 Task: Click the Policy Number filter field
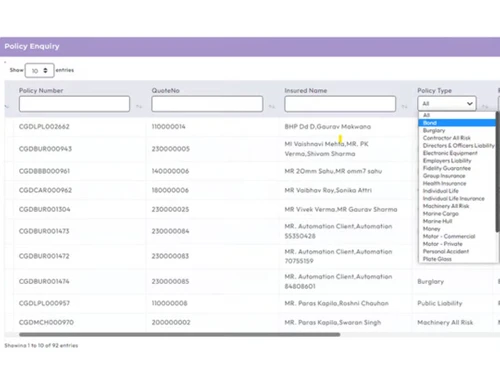(x=74, y=104)
